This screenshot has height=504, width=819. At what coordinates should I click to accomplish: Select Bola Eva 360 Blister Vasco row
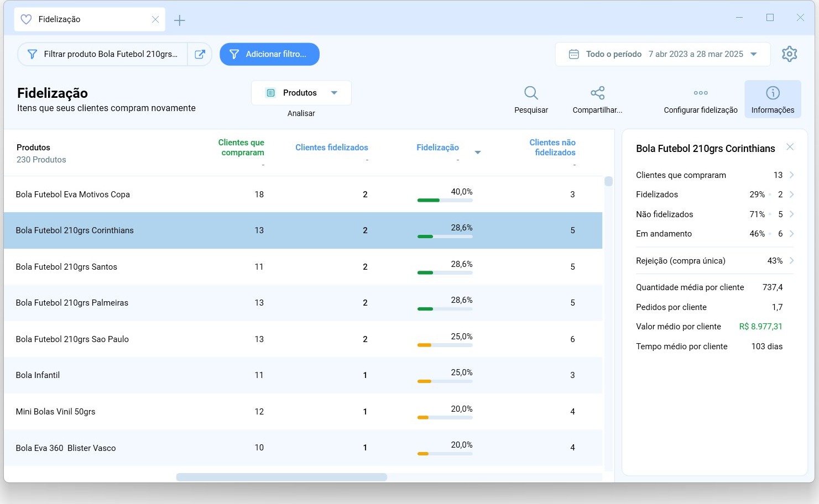click(x=303, y=448)
